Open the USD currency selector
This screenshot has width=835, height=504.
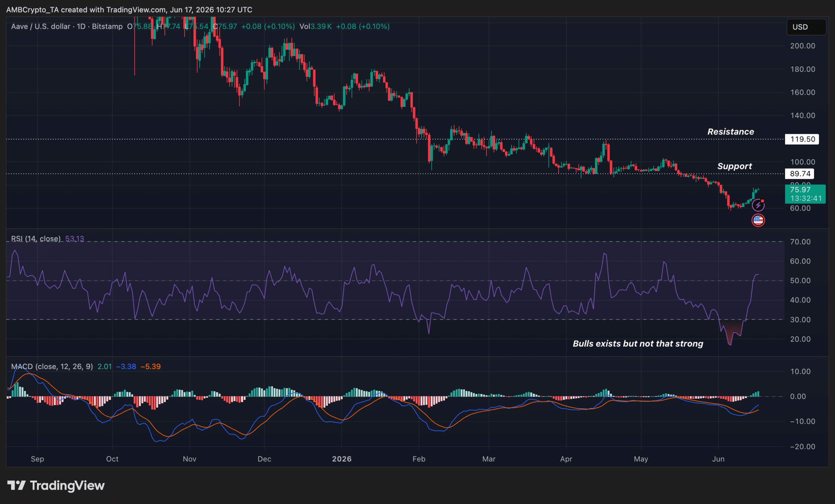[806, 27]
